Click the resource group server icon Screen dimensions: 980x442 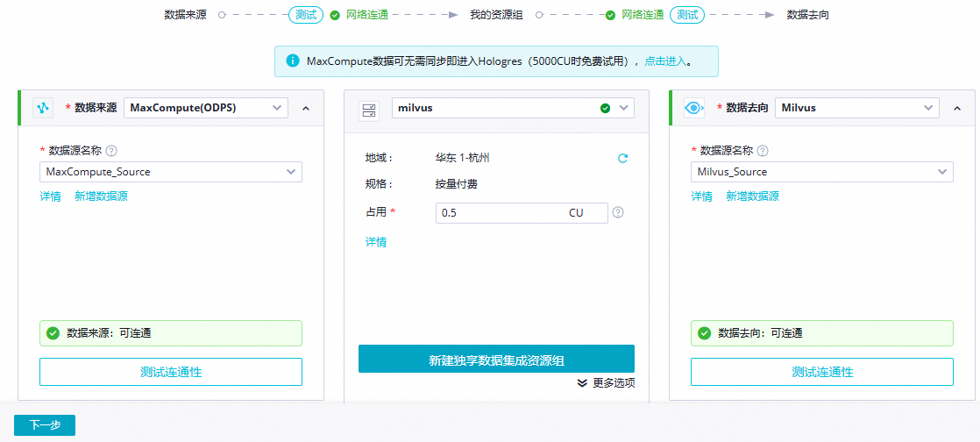pyautogui.click(x=369, y=111)
